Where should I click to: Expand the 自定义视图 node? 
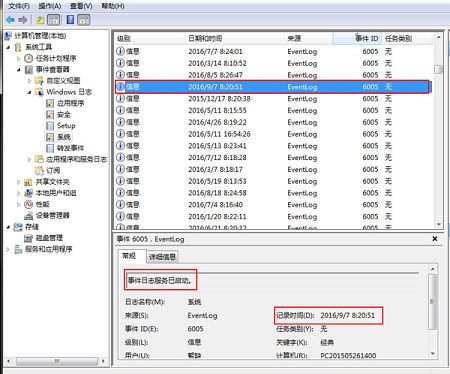29,81
